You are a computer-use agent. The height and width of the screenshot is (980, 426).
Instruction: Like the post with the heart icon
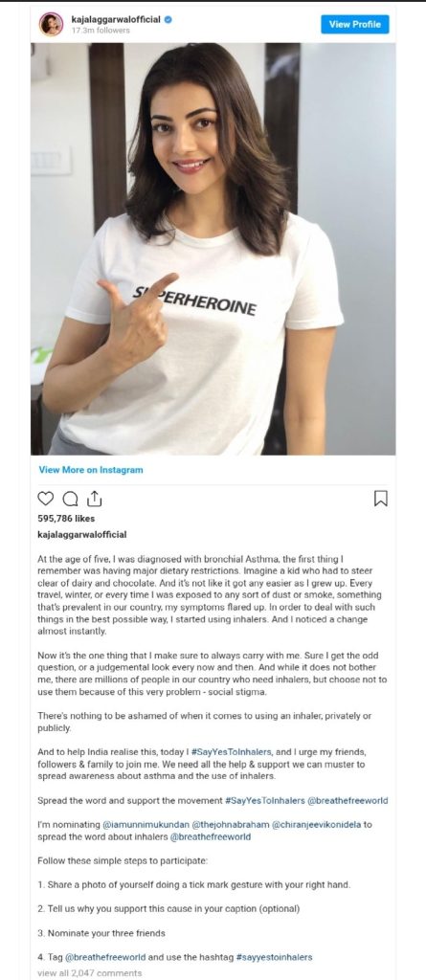[46, 498]
